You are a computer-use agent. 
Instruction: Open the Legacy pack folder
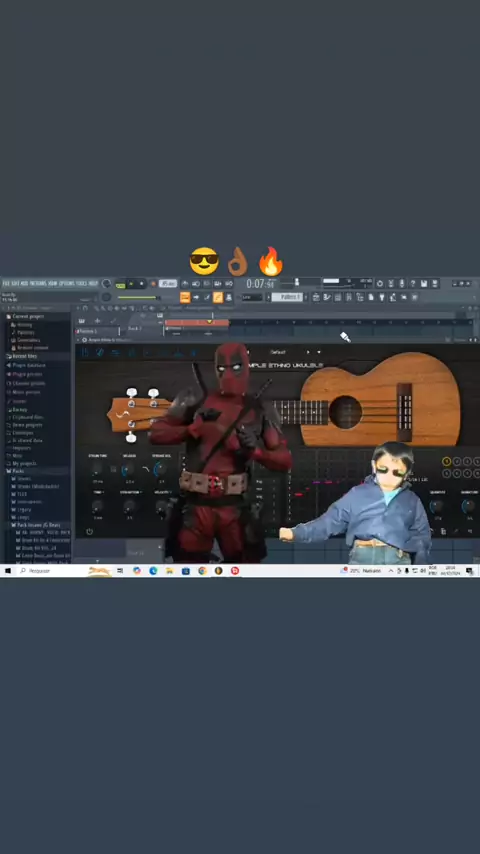point(22,510)
